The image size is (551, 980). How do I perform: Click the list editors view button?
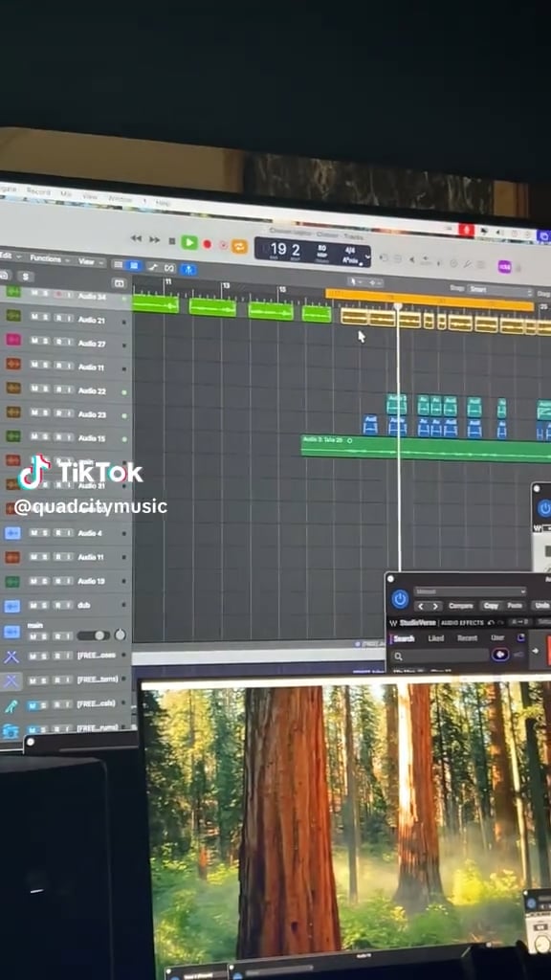[x=118, y=264]
